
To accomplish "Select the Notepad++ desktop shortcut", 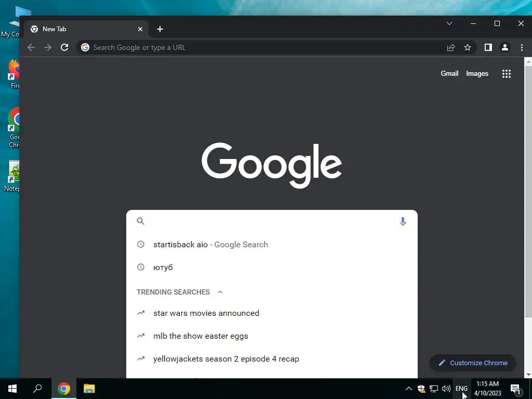I will click(13, 177).
